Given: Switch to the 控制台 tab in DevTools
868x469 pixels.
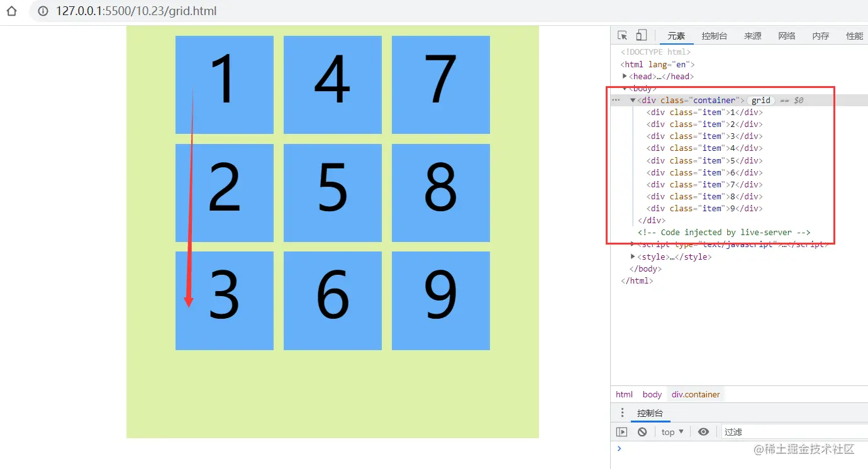Looking at the screenshot, I should [715, 36].
